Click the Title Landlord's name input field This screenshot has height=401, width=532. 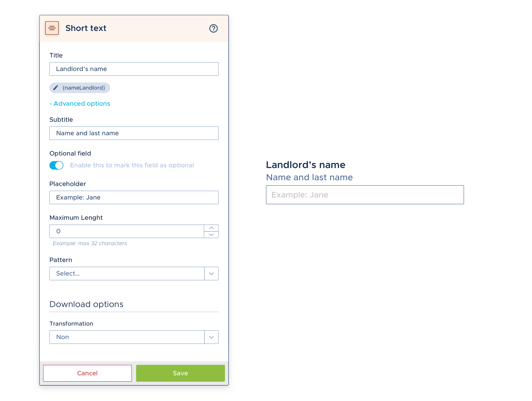tap(134, 69)
